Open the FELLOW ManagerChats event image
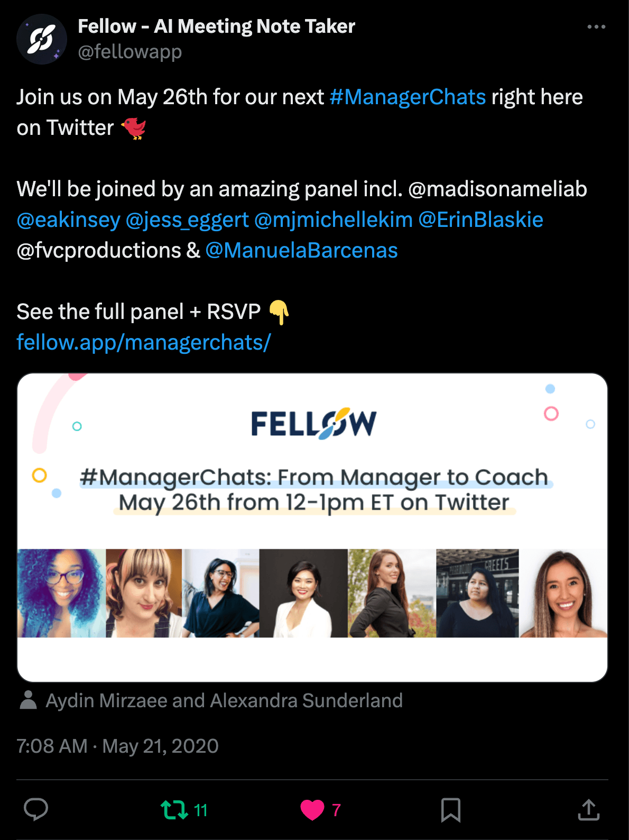Viewport: 629px width, 840px height. [x=312, y=527]
